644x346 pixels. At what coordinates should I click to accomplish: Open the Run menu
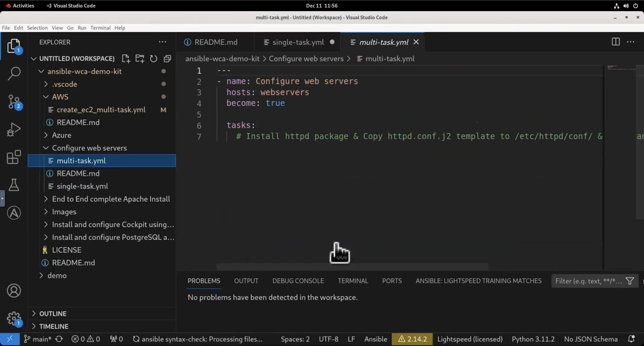tap(82, 28)
